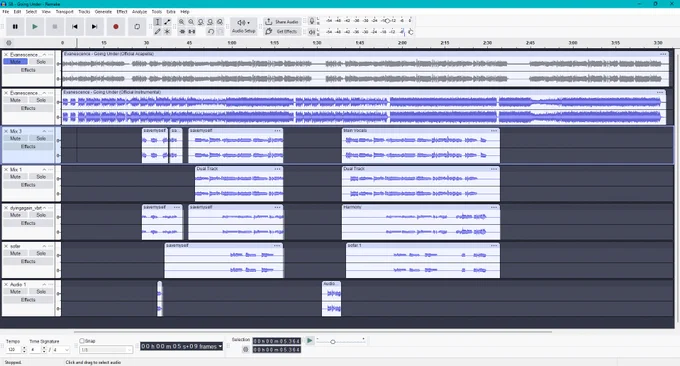680x366 pixels.
Task: Open Official Acapella clip menu dots
Action: (x=663, y=54)
